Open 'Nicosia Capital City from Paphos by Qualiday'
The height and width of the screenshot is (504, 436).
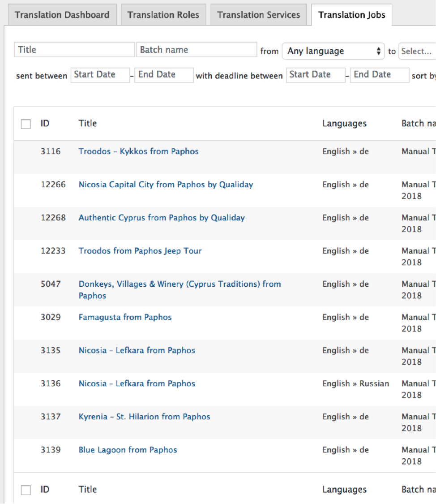tap(166, 185)
